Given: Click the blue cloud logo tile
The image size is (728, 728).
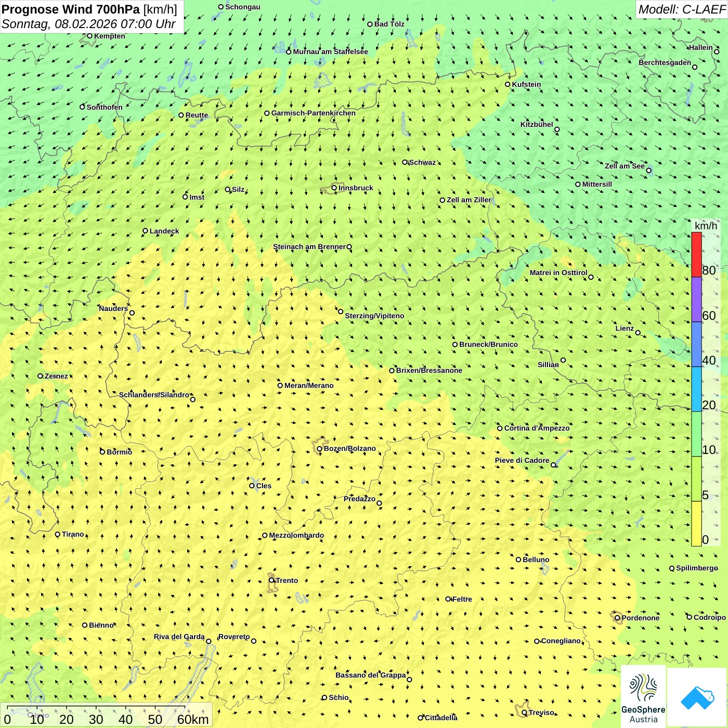Looking at the screenshot, I should click(697, 697).
